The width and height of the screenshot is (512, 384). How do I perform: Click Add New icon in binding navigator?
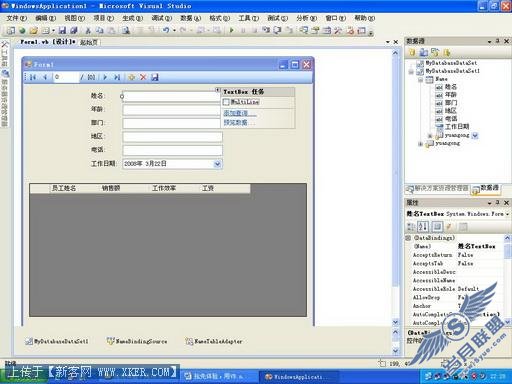(131, 77)
